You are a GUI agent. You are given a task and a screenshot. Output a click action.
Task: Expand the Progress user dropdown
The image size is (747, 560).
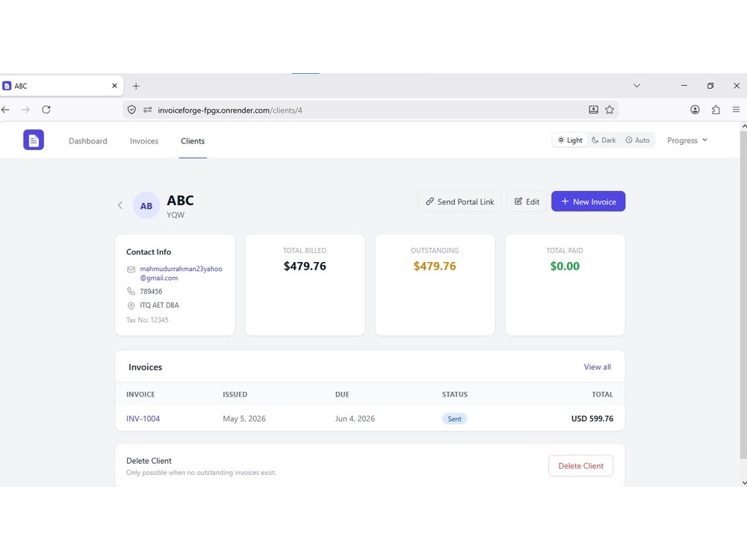(687, 140)
